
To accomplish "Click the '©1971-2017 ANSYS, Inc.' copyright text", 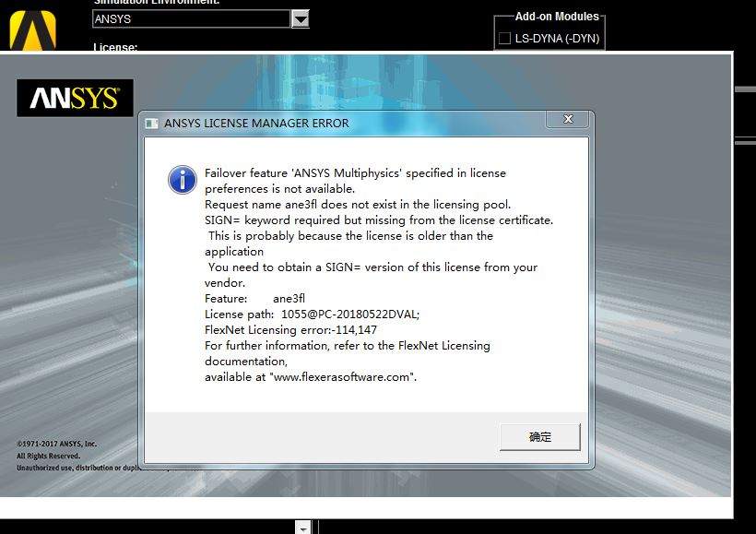I will point(57,444).
